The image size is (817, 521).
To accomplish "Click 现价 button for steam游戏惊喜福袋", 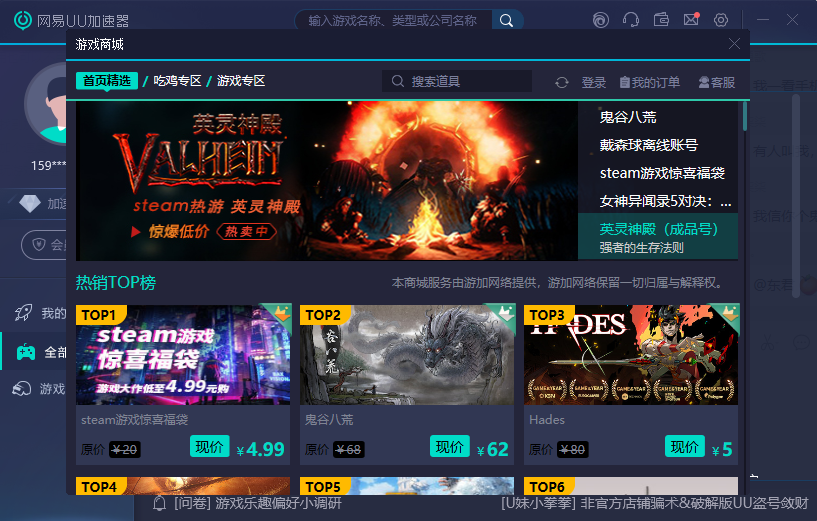I will (209, 446).
